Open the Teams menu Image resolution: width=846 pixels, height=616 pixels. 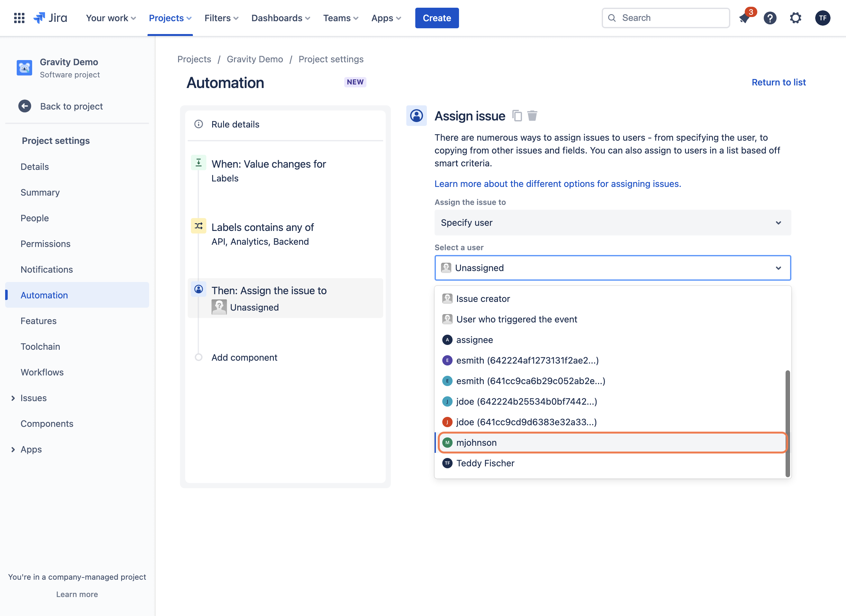[341, 18]
